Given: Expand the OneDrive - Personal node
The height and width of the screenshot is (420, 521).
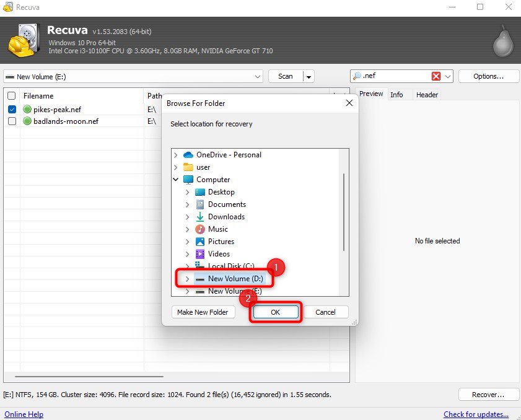Looking at the screenshot, I should point(176,155).
